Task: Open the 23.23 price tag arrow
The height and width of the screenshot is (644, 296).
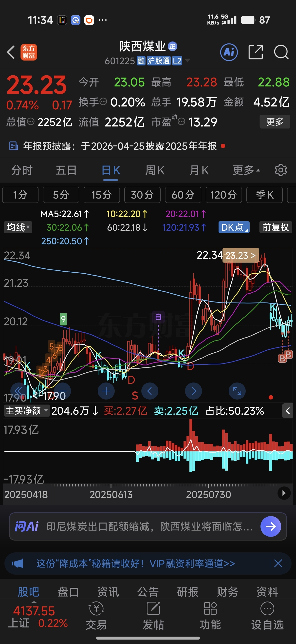Action: point(240,255)
